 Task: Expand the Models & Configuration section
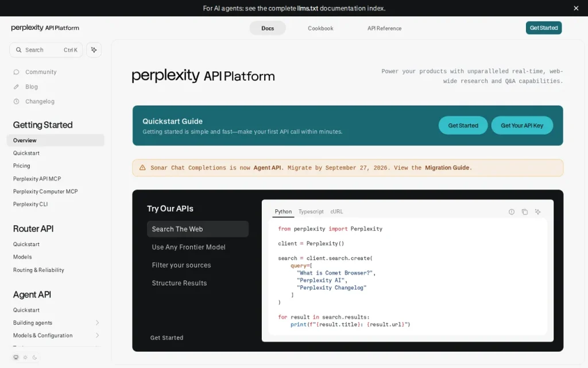pos(97,335)
